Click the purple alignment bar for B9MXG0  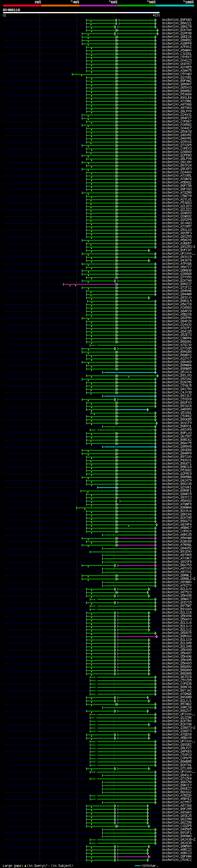click(x=137, y=636)
